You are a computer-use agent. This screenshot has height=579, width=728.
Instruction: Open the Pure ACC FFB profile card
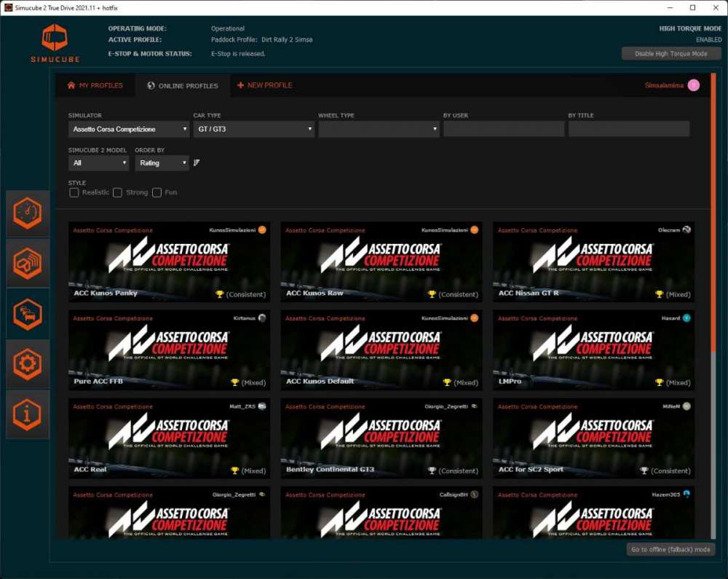(169, 350)
